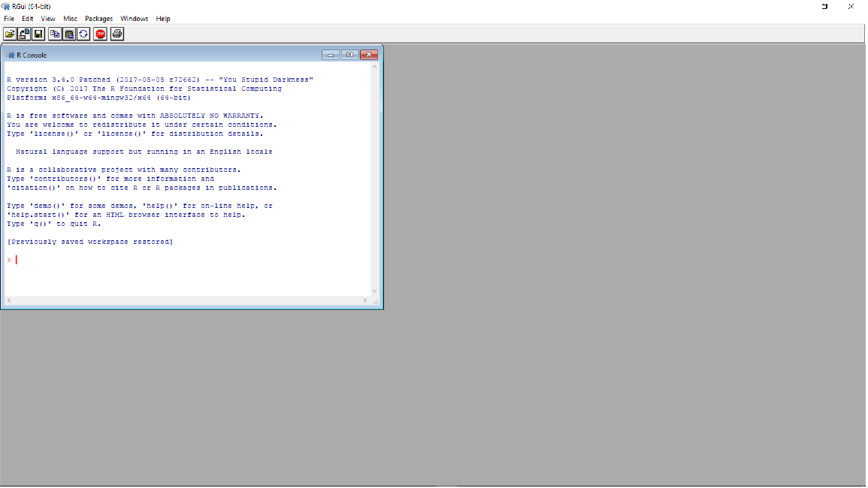This screenshot has height=488, width=868.
Task: Load workspace via the toolbar icon
Action: (23, 33)
